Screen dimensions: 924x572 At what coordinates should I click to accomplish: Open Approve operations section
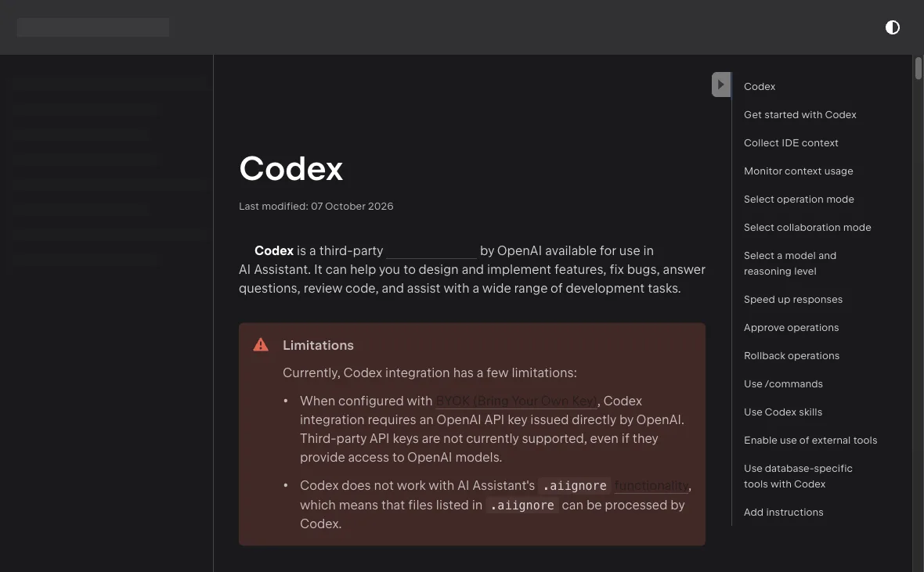[791, 328]
